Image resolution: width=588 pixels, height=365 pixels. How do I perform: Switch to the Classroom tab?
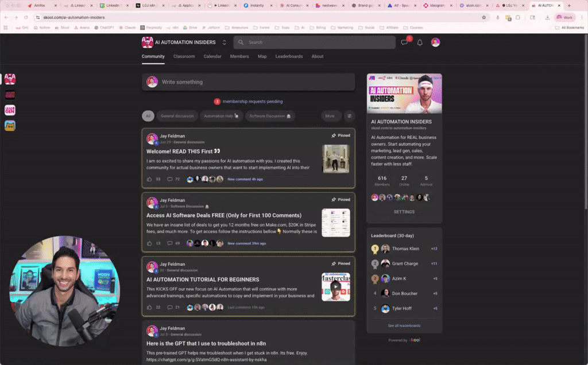coord(184,56)
